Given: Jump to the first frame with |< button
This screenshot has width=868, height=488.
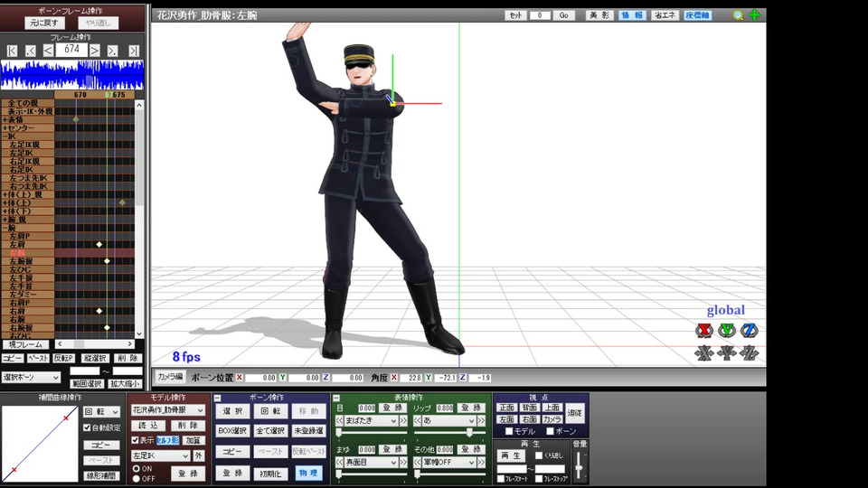Looking at the screenshot, I should 12,51.
